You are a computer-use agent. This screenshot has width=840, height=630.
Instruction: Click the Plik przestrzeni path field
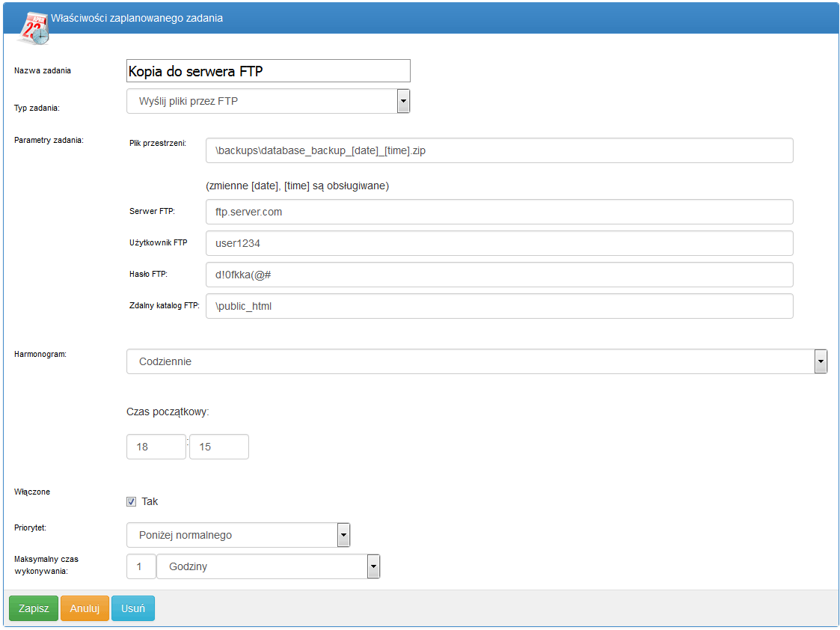click(x=499, y=150)
